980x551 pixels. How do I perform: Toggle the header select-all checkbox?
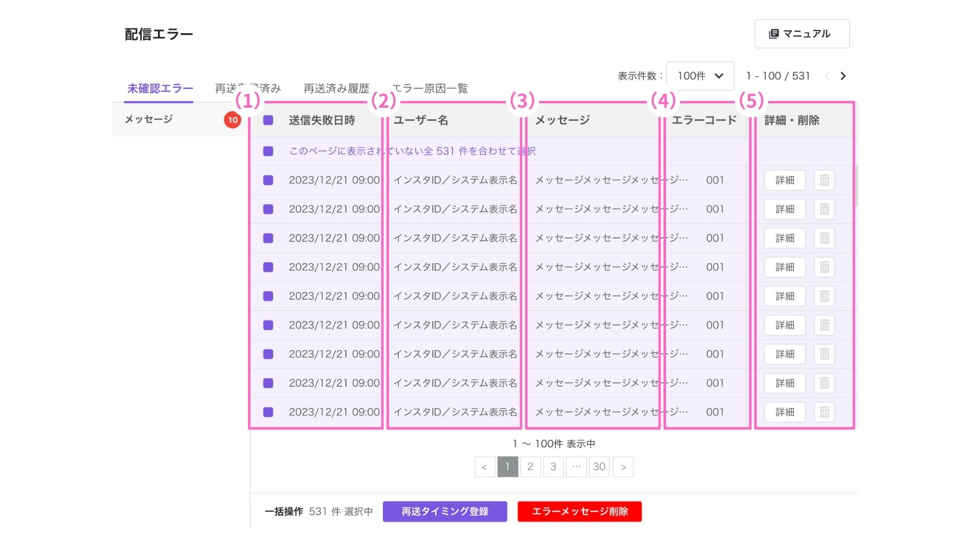[268, 120]
